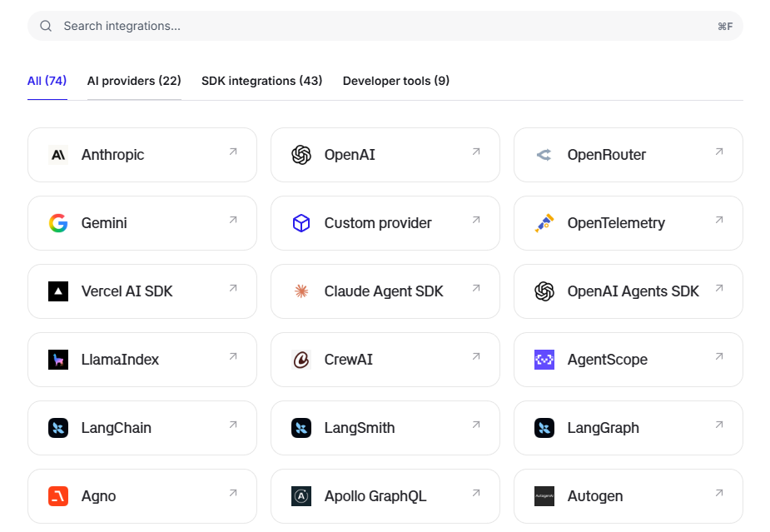Open OpenAI via its arrow icon
Image resolution: width=770 pixels, height=532 pixels.
(476, 152)
